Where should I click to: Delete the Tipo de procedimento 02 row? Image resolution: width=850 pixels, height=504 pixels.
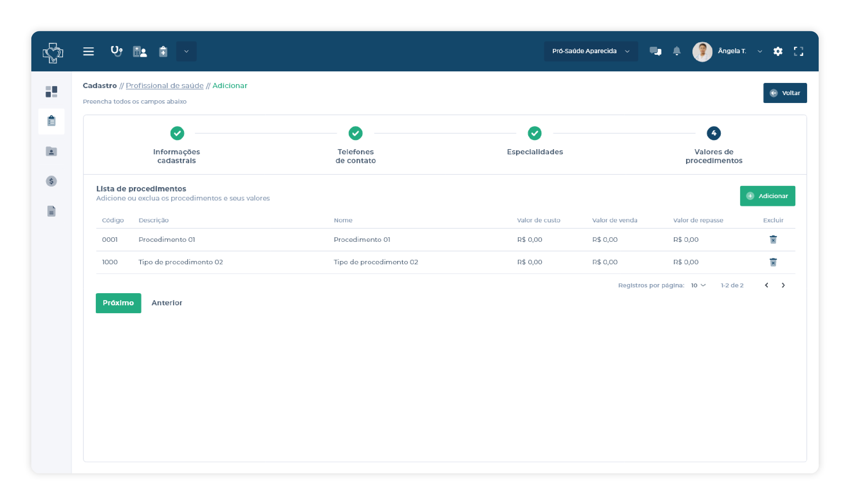(773, 262)
